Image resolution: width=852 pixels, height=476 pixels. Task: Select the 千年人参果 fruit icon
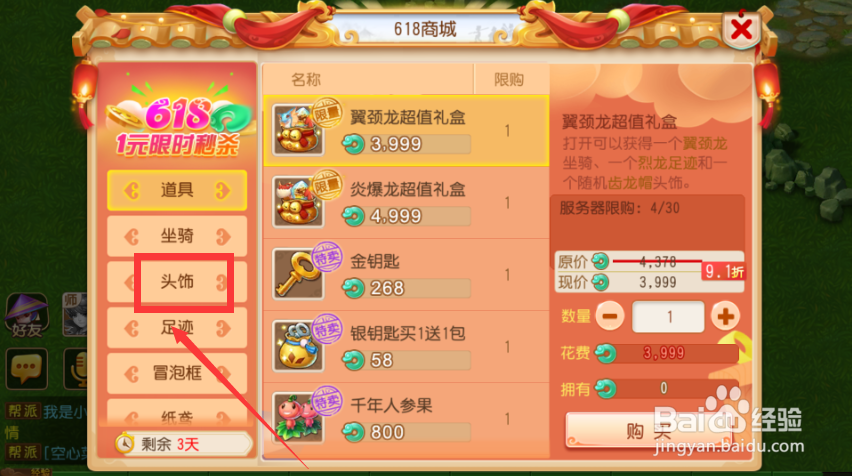pyautogui.click(x=298, y=417)
